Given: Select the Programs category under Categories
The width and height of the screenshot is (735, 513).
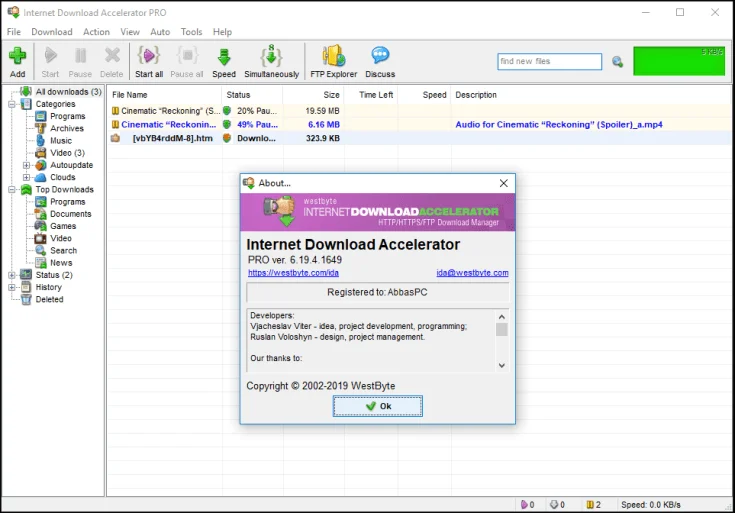Looking at the screenshot, I should click(x=68, y=116).
